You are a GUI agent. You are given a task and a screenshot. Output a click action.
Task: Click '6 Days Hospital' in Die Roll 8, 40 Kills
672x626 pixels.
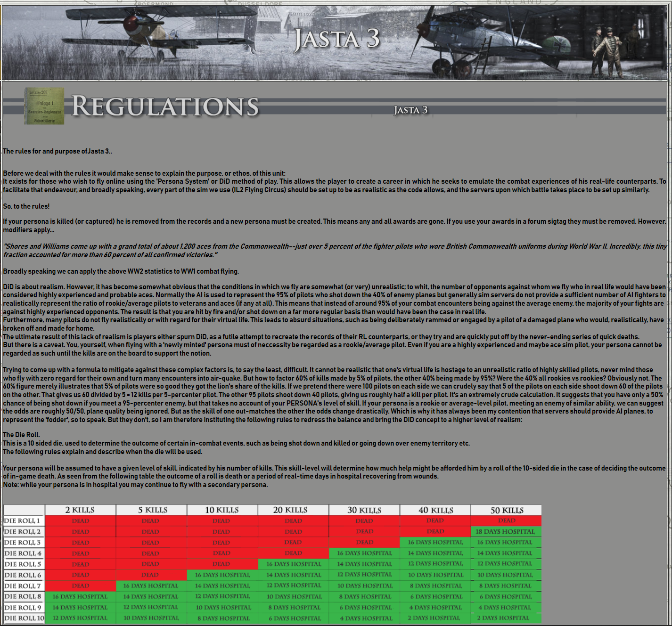click(435, 596)
